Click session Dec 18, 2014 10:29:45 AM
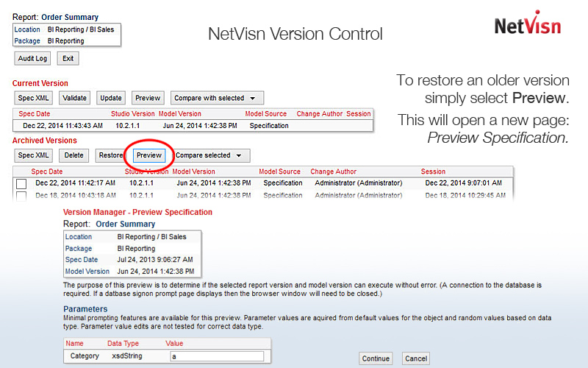This screenshot has height=368, width=588. click(x=465, y=195)
